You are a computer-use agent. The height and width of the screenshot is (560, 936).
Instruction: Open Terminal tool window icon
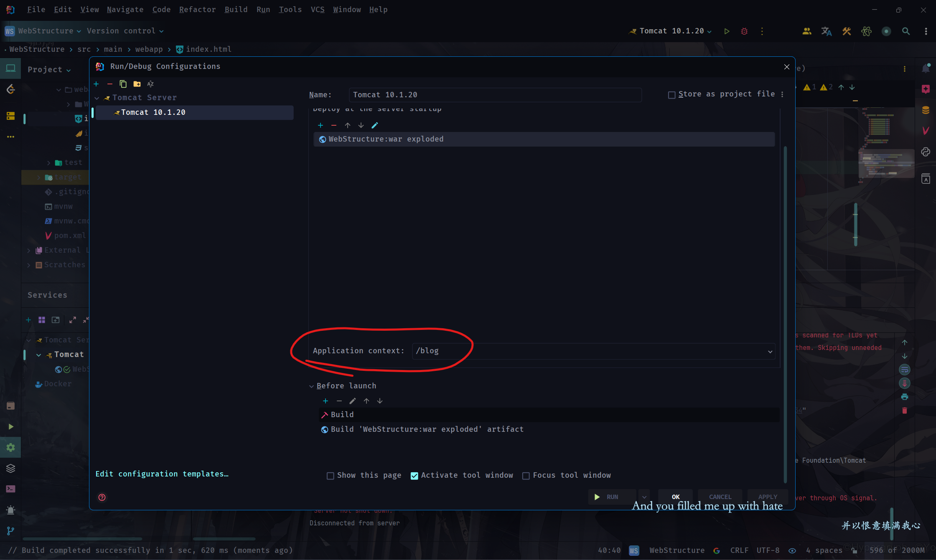point(10,489)
